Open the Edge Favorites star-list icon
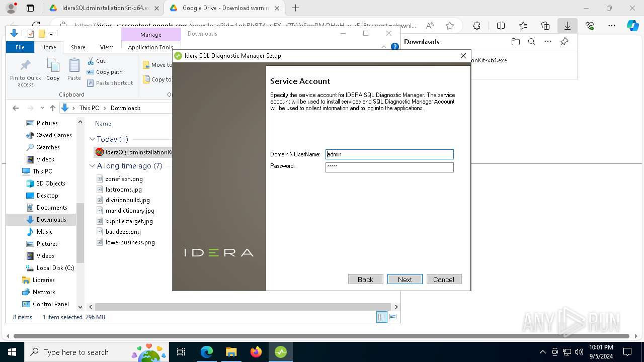 click(523, 26)
